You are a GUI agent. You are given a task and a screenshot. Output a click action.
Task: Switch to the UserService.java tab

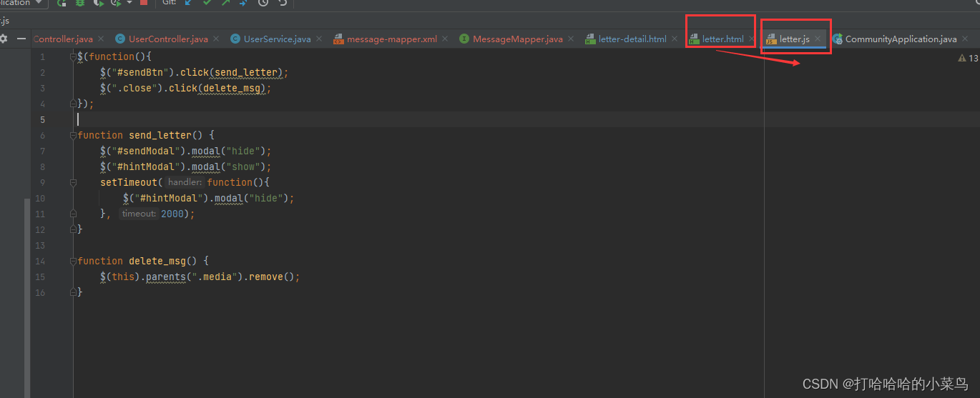pos(277,39)
